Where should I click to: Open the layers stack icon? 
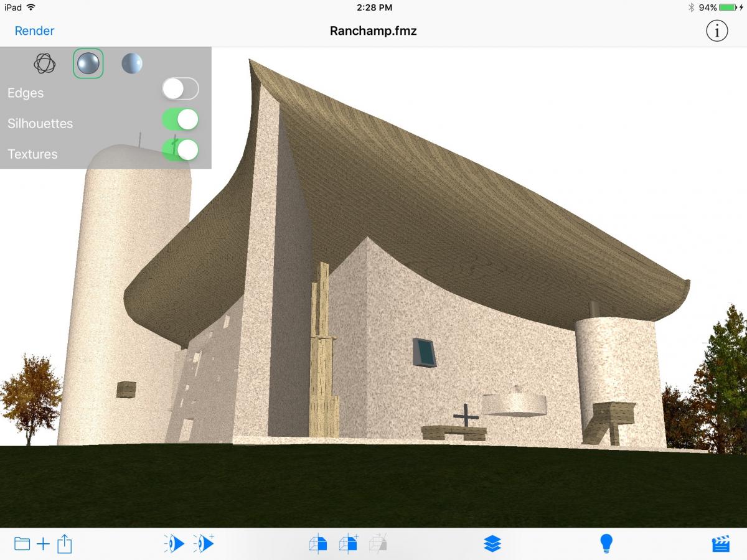click(x=492, y=544)
